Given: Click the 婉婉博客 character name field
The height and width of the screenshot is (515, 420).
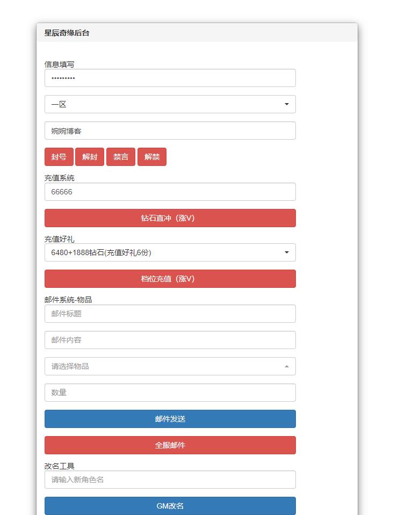Looking at the screenshot, I should 170,130.
